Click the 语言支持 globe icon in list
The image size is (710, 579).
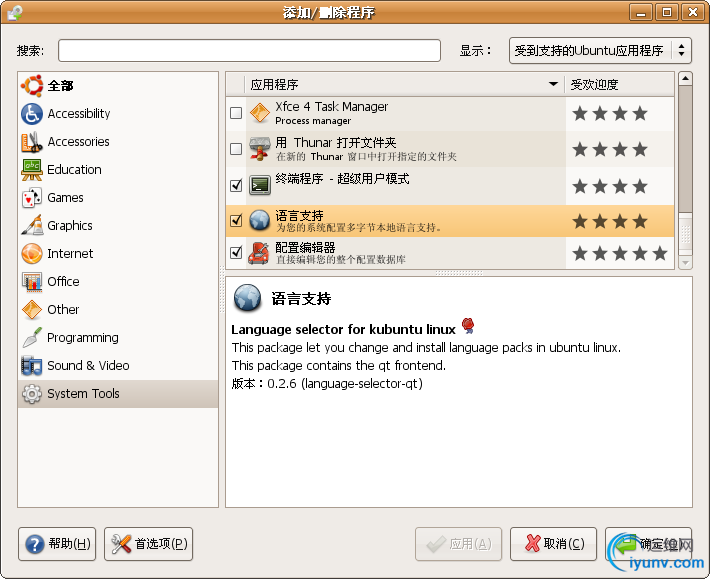(x=260, y=220)
